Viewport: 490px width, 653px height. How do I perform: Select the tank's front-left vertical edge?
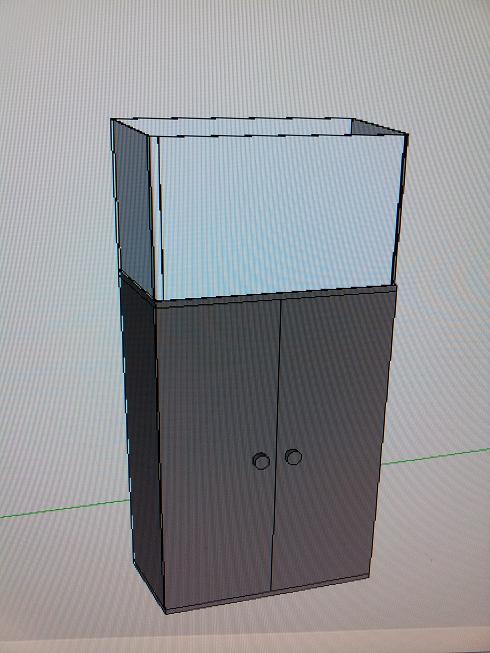155,217
